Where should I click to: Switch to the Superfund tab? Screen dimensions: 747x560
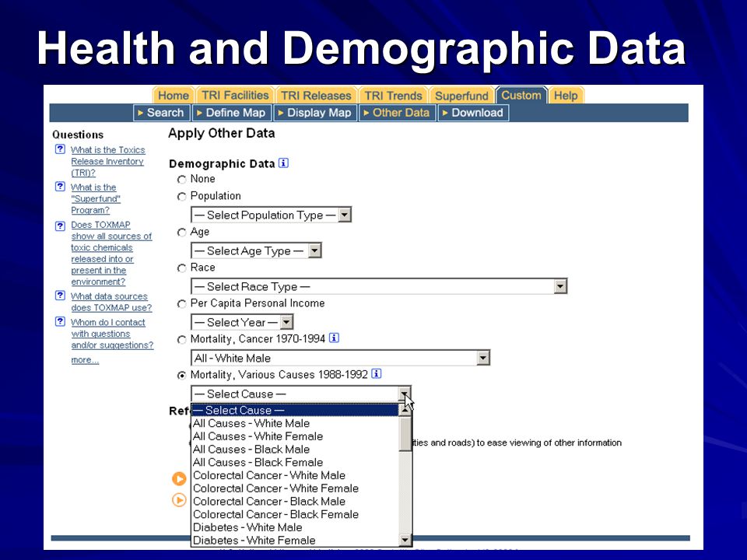pyautogui.click(x=461, y=95)
